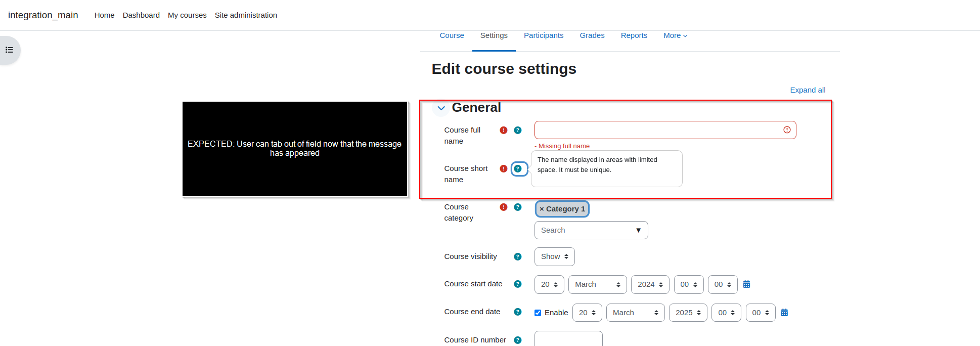Click the help icon for Course category
Screen dimensions: 980x346
(518, 207)
